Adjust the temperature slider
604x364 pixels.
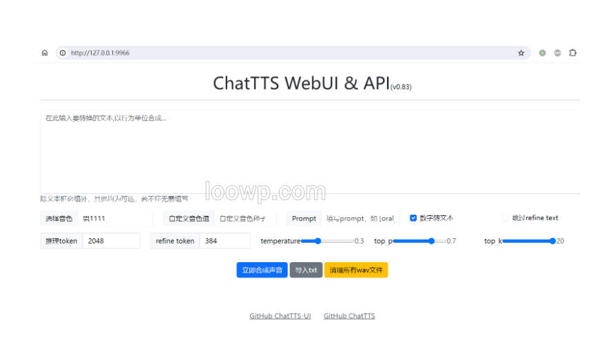[x=327, y=241]
